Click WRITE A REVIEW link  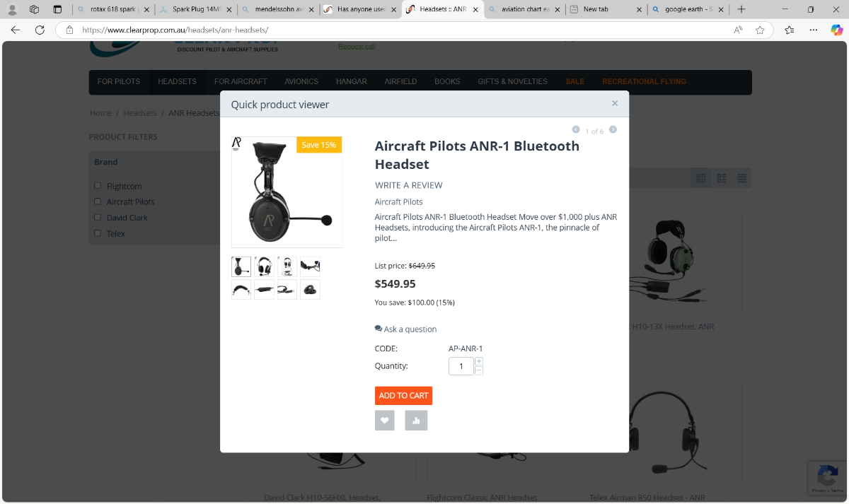pos(409,185)
